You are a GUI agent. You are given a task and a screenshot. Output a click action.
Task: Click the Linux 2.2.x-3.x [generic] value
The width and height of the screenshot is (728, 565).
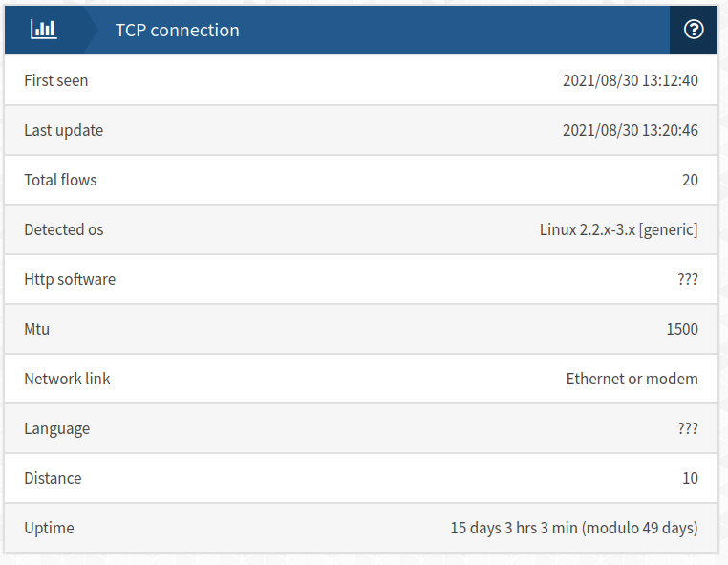click(x=619, y=229)
